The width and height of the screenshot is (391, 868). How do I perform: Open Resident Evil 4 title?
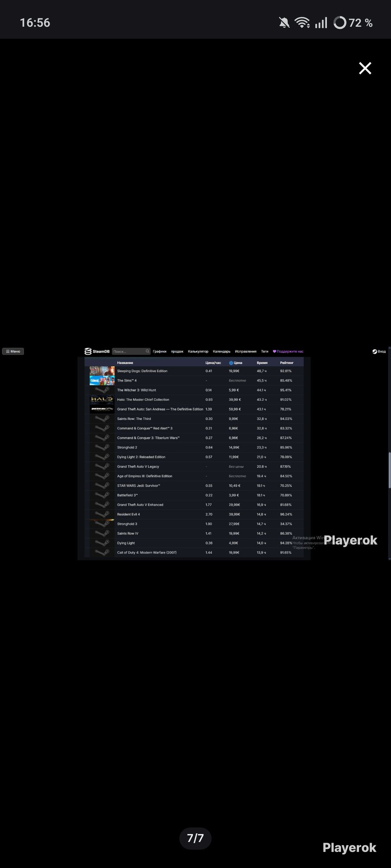click(129, 514)
